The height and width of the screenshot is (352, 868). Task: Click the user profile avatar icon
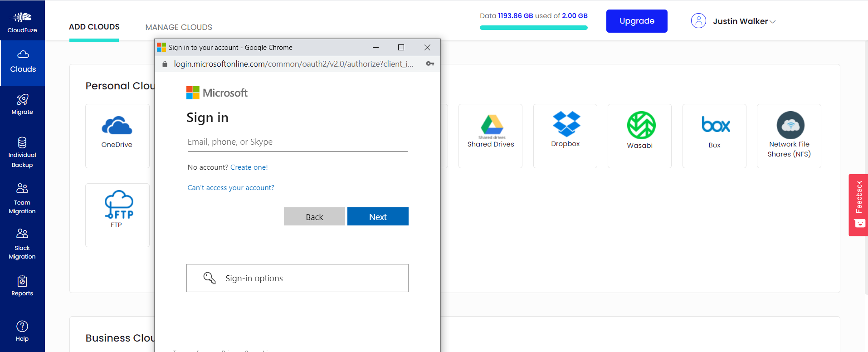point(698,21)
